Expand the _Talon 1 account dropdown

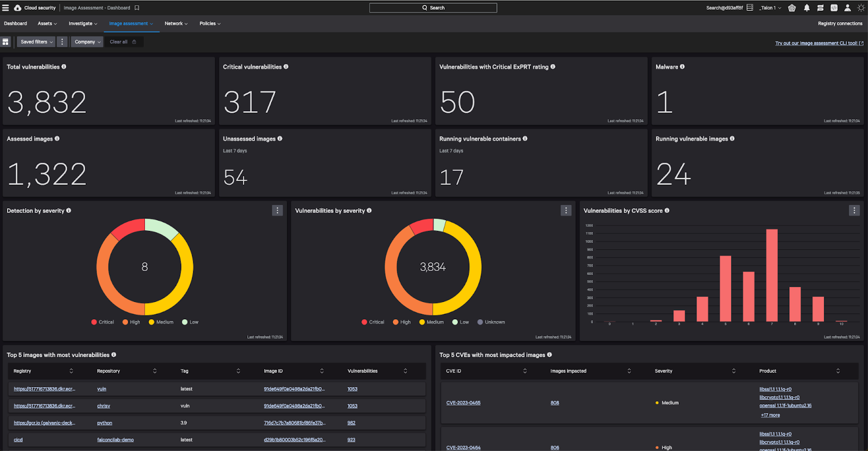tap(770, 8)
